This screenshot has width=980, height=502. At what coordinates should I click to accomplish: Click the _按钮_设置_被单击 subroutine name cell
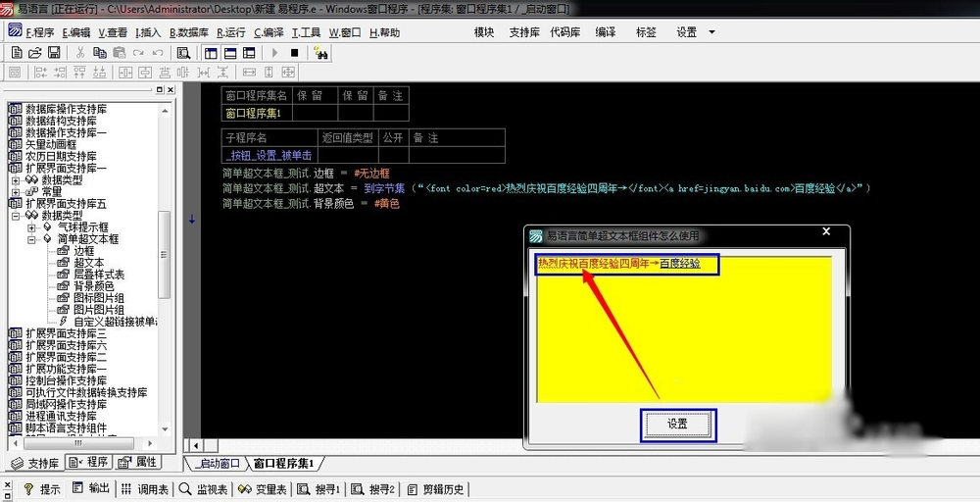[269, 155]
